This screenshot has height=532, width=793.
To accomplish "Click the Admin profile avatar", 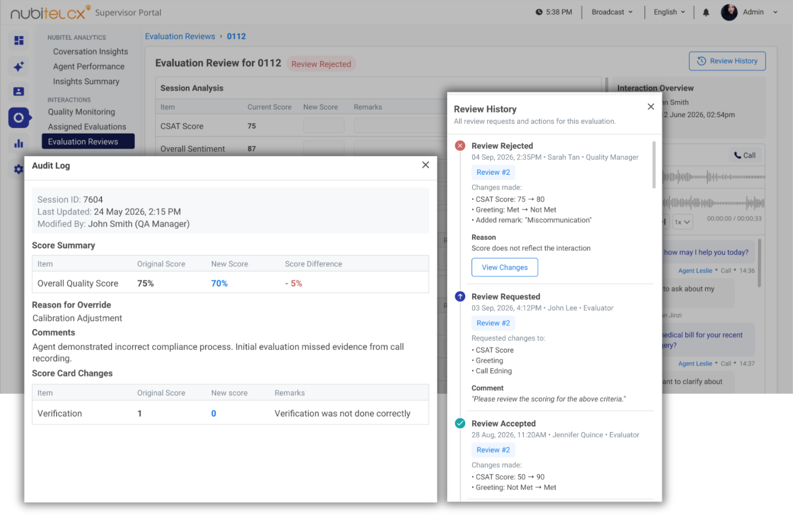I will 729,12.
